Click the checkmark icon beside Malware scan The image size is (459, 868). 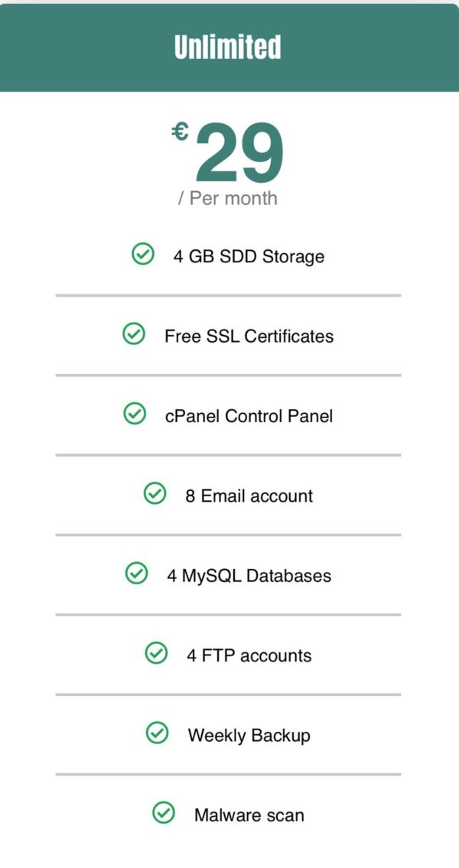[x=164, y=813]
